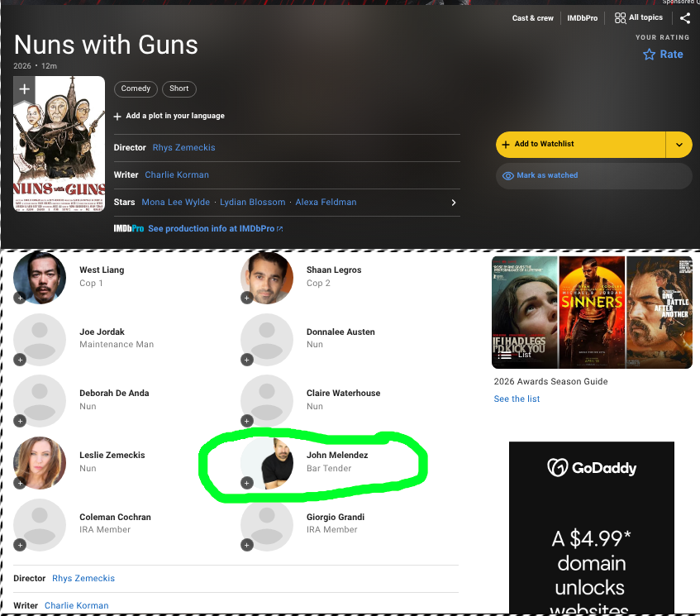Open West Liang headshot photo
Image resolution: width=700 pixels, height=616 pixels.
(40, 278)
